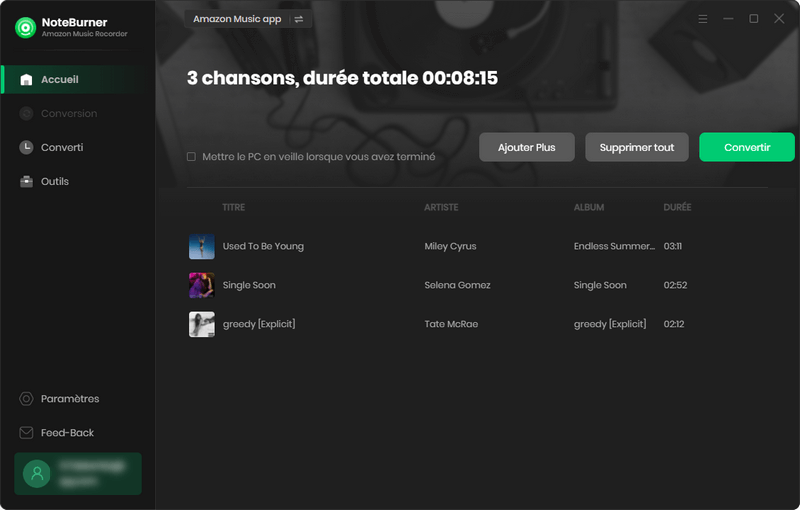Click the Single Soon album cell
Image resolution: width=800 pixels, height=510 pixels.
point(600,285)
